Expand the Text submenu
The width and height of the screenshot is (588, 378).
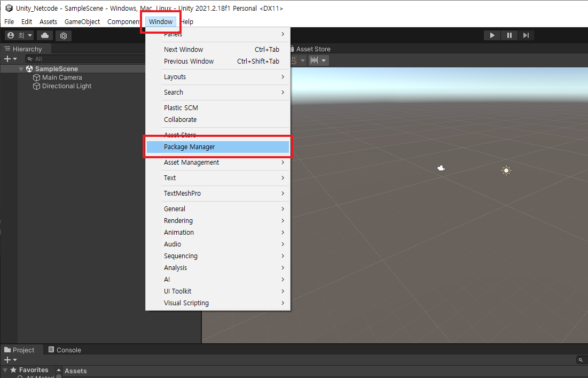click(x=218, y=178)
